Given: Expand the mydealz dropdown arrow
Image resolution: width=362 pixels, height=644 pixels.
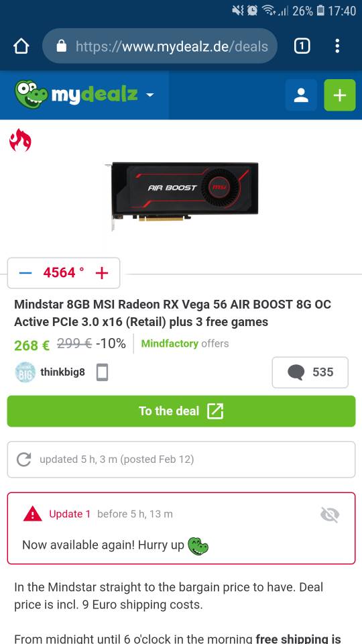Looking at the screenshot, I should click(149, 95).
